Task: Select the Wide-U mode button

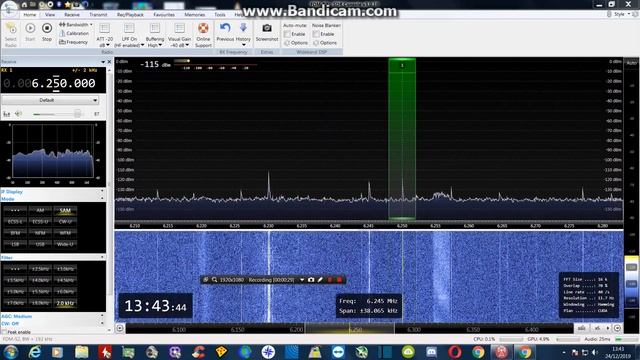Action: pyautogui.click(x=65, y=244)
